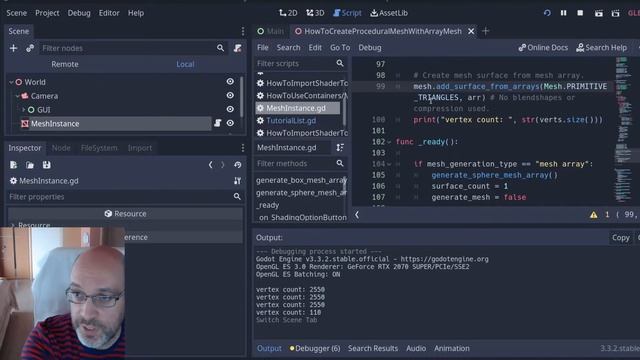The height and width of the screenshot is (360, 640).
Task: Click the Filter scripts search icon
Action: pos(340,63)
